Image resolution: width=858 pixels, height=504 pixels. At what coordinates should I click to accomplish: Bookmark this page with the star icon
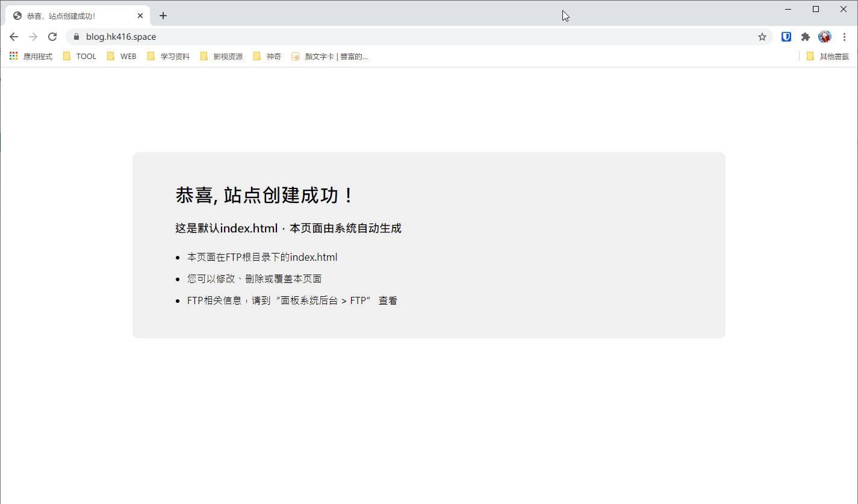coord(762,37)
